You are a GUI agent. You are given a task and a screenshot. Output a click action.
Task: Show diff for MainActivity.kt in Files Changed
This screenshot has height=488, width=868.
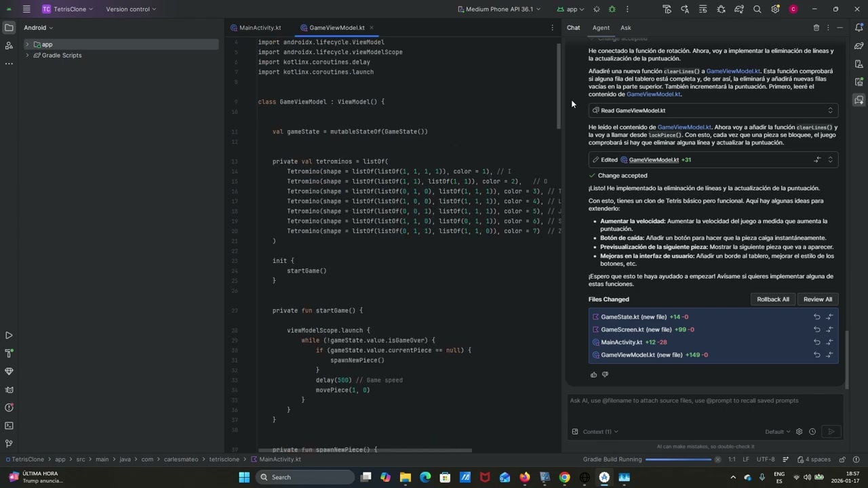[829, 342]
